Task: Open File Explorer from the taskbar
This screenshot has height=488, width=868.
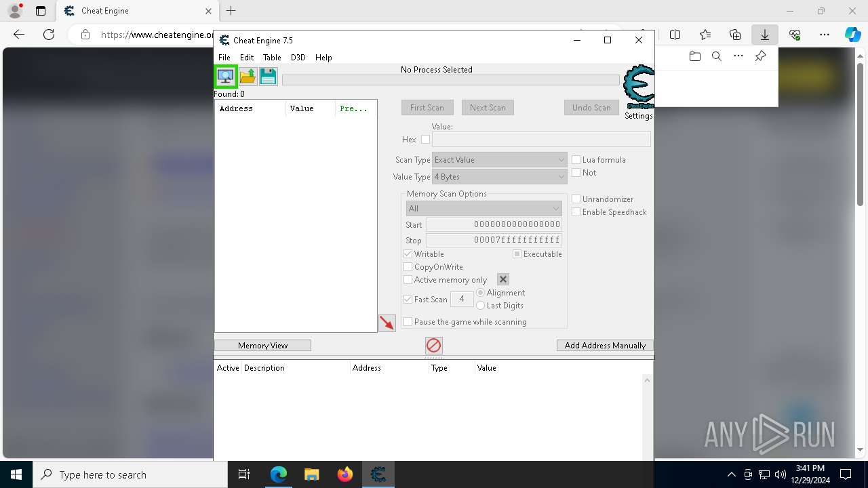Action: point(312,474)
